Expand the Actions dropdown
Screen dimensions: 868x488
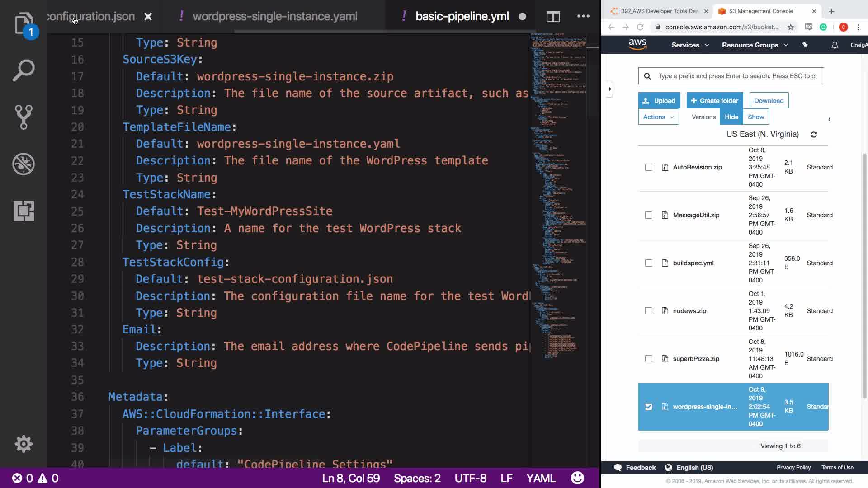click(x=658, y=117)
